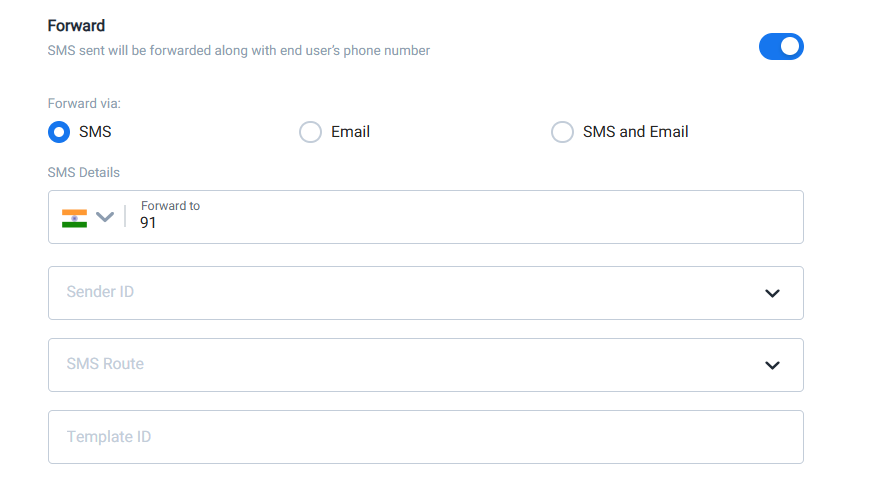Click the SMS forwarding description text
The image size is (876, 480).
click(239, 51)
